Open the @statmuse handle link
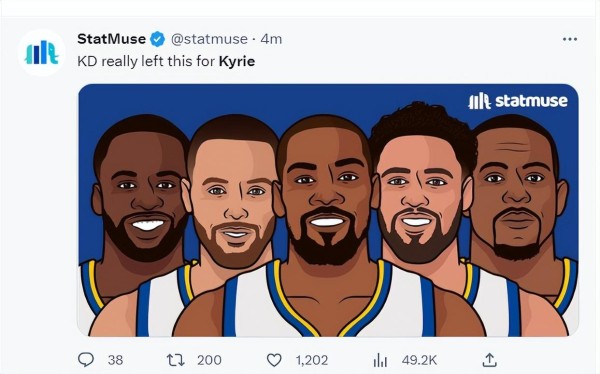 click(209, 39)
